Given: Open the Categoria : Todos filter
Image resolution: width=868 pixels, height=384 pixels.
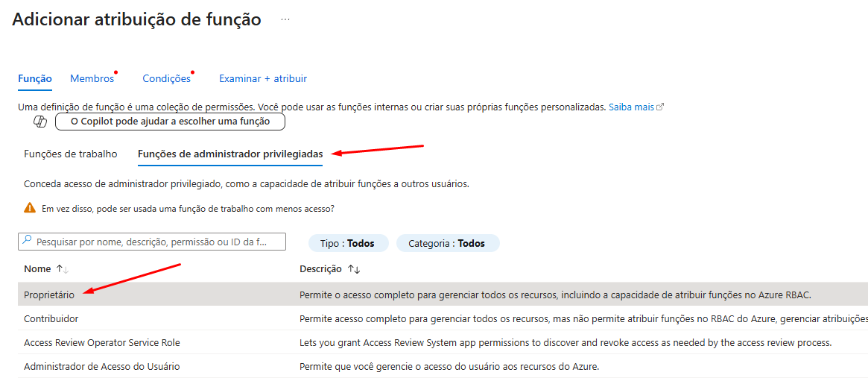Looking at the screenshot, I should click(447, 243).
